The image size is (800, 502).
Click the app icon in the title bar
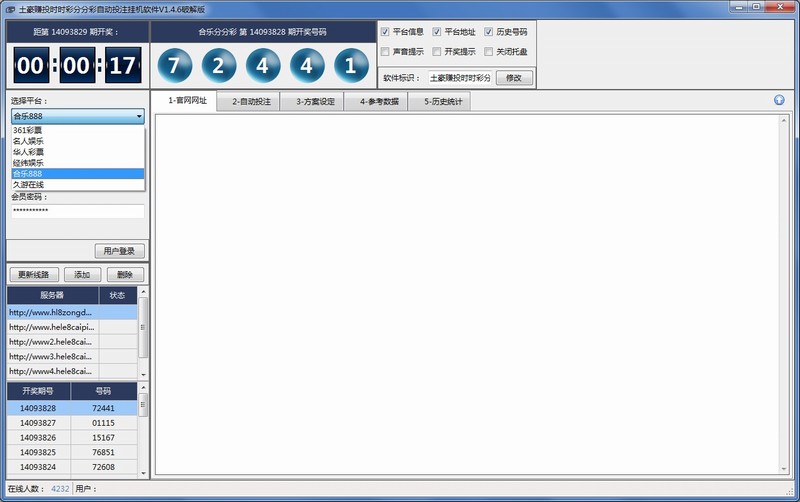pos(10,7)
